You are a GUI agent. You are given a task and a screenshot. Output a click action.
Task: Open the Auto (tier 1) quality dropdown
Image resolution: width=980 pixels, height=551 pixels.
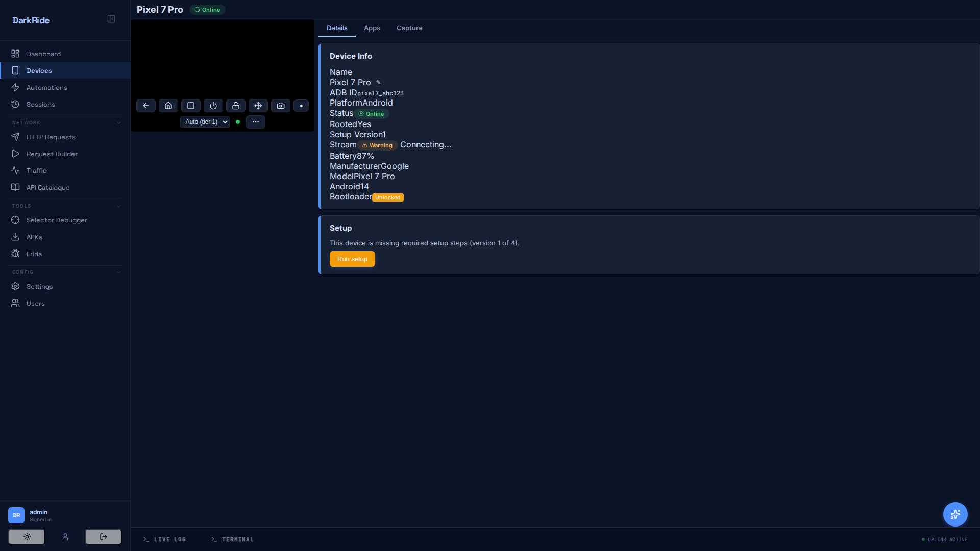tap(205, 122)
